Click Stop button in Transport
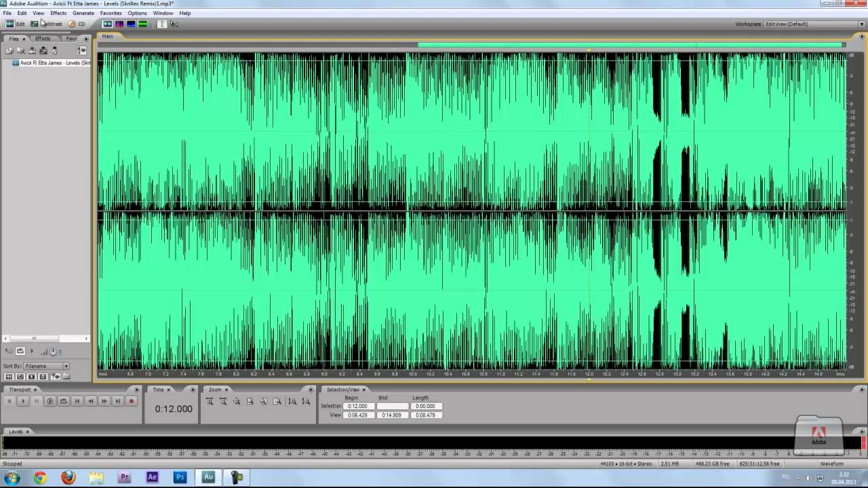 pyautogui.click(x=9, y=401)
